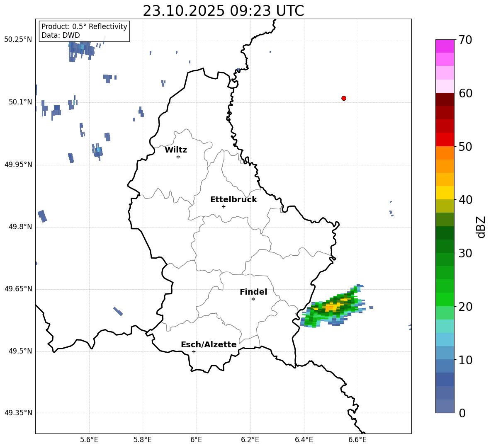Click the 49.35°N latitude label
Viewport: 491px width, 448px height.
(x=18, y=413)
